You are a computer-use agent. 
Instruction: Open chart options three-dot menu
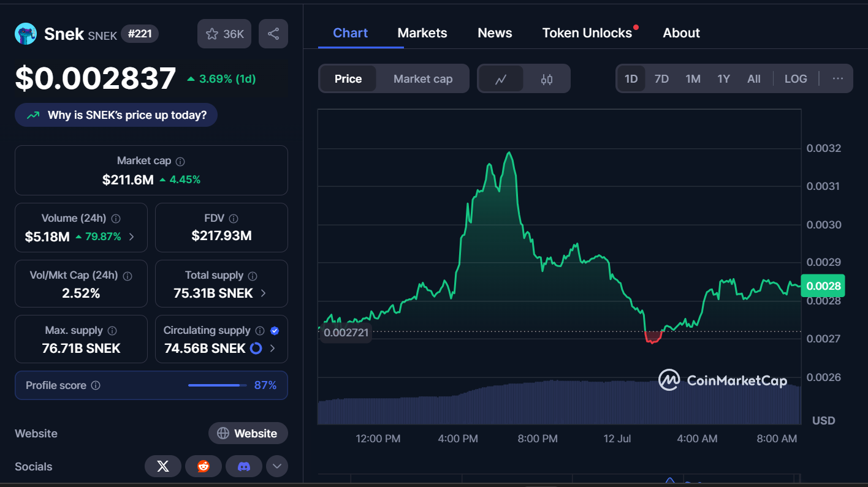[x=838, y=79]
